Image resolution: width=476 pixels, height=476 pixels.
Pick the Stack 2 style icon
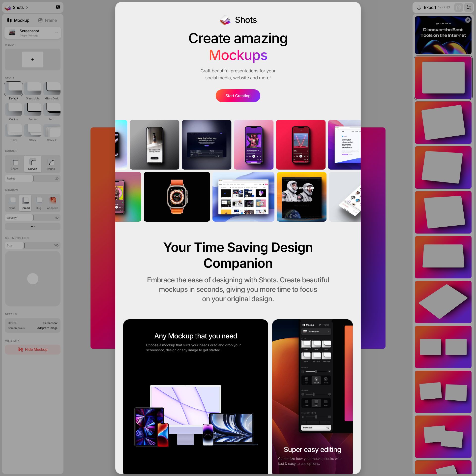(x=52, y=130)
